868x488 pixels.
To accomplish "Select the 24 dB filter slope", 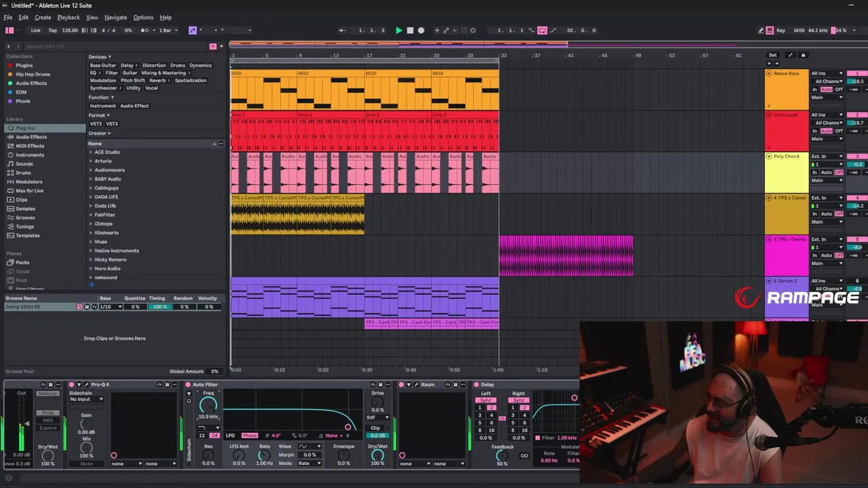I will [214, 436].
